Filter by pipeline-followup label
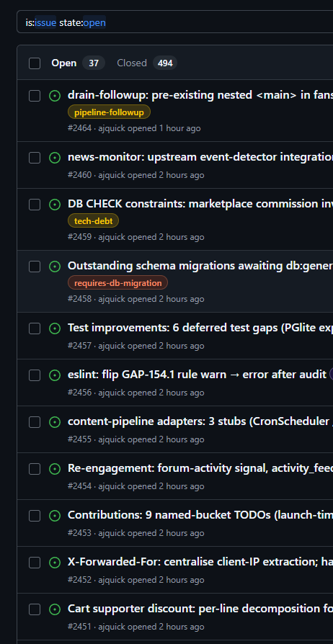 tap(109, 112)
